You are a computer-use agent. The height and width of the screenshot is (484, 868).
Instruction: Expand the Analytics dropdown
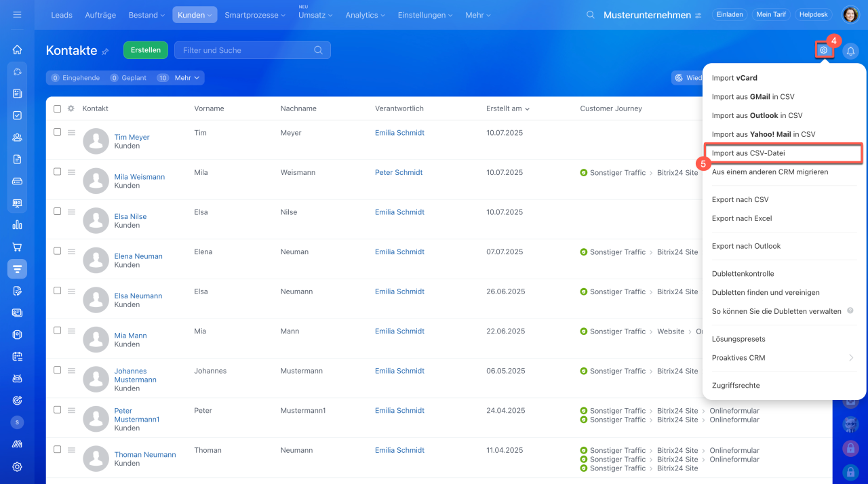pos(365,15)
